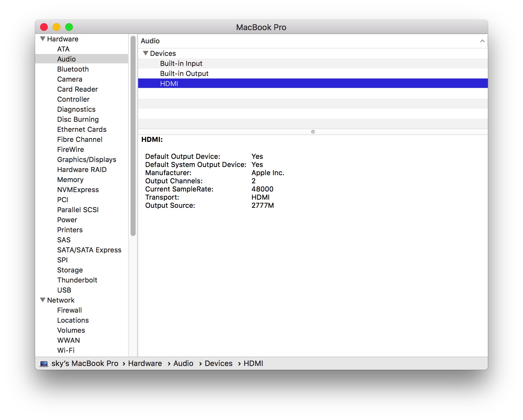The image size is (523, 420).
Task: Open Ethernet Cards section
Action: pyautogui.click(x=82, y=129)
